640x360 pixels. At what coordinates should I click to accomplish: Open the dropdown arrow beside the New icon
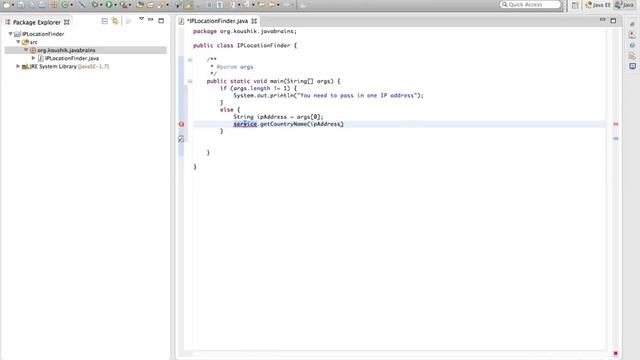pyautogui.click(x=13, y=5)
